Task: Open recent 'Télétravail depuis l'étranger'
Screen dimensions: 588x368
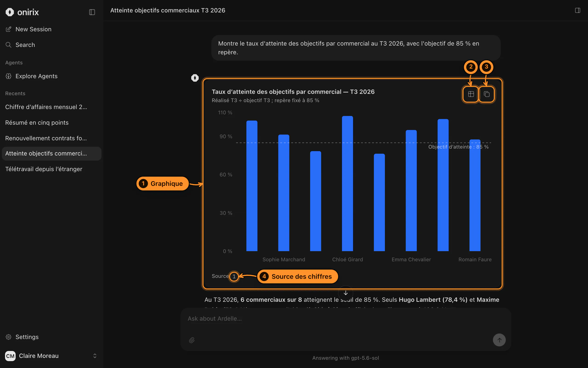Action: click(51, 169)
